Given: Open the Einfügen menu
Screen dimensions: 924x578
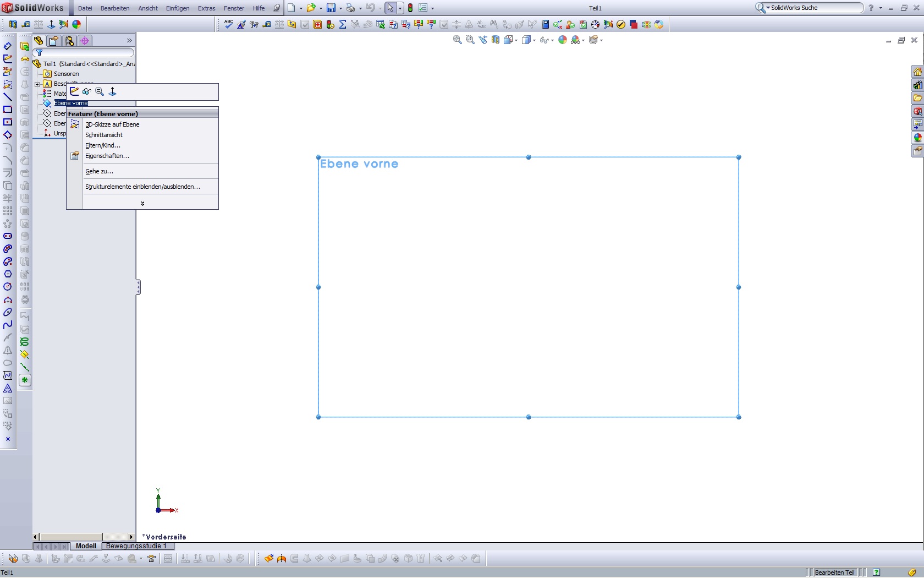Looking at the screenshot, I should click(x=178, y=8).
